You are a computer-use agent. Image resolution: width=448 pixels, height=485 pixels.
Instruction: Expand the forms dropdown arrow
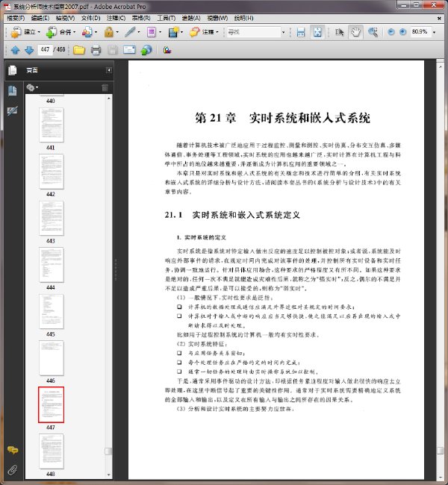click(160, 32)
